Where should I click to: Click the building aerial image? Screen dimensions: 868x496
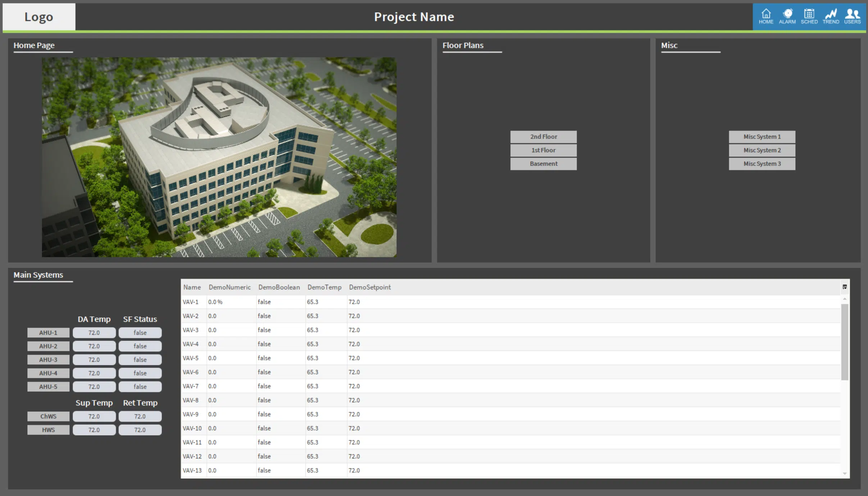click(219, 157)
